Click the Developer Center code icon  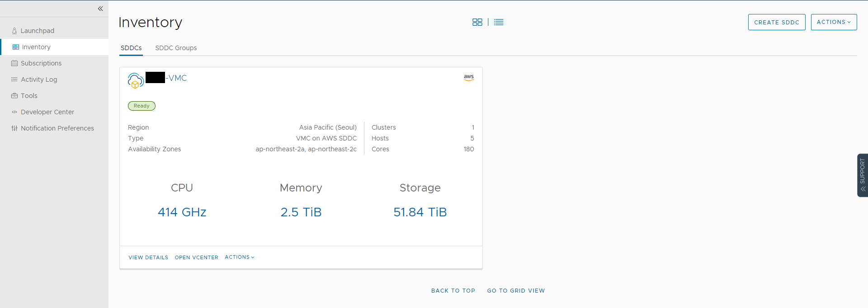click(14, 112)
